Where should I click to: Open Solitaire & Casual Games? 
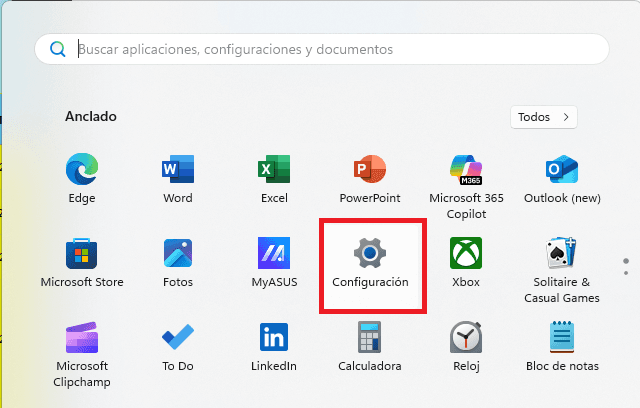562,270
